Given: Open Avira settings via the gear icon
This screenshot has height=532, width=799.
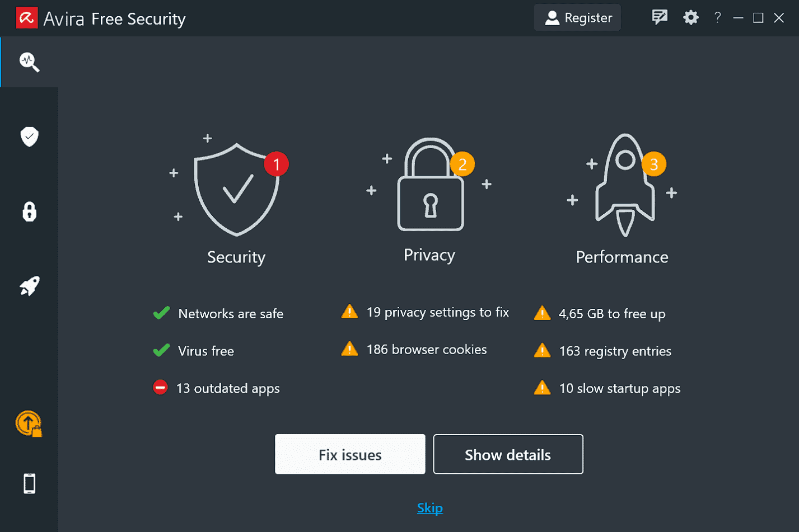Looking at the screenshot, I should point(690,17).
